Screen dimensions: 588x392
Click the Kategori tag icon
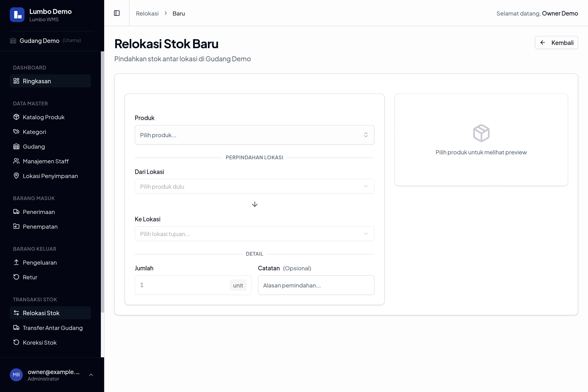[16, 132]
